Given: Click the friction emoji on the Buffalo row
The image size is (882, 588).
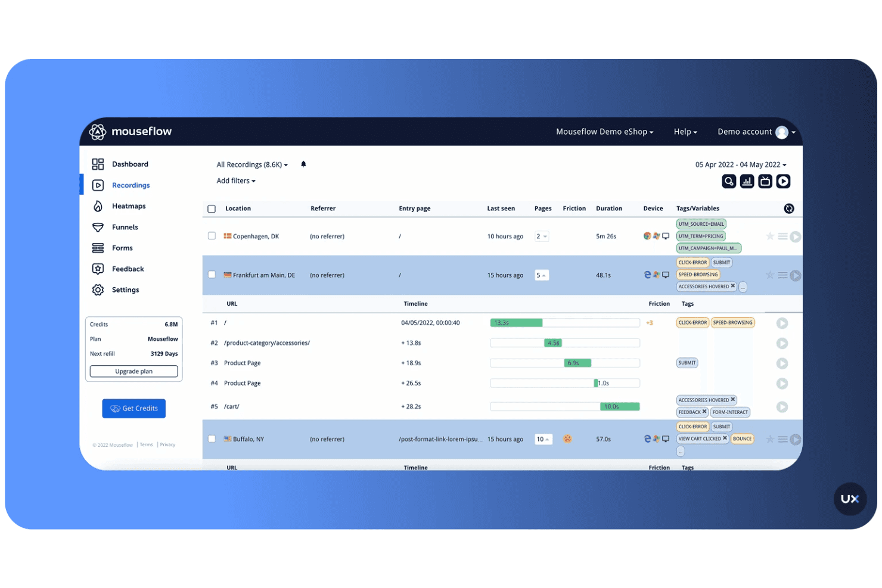Looking at the screenshot, I should pos(567,439).
